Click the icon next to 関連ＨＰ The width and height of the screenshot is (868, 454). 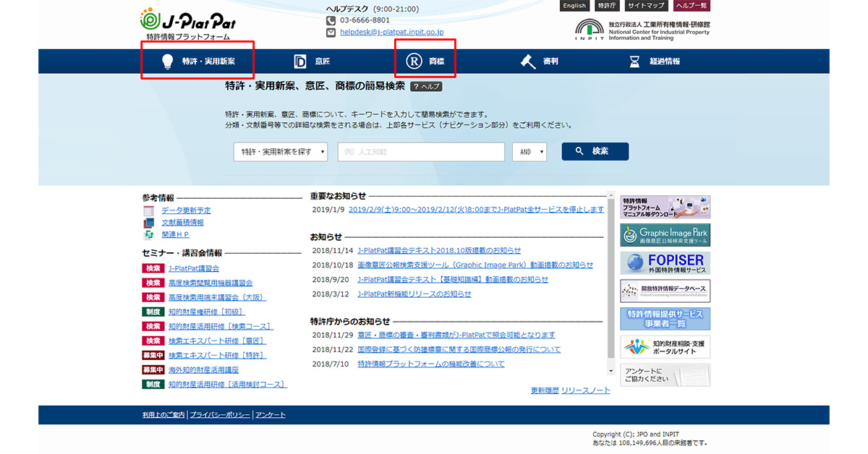[x=149, y=235]
